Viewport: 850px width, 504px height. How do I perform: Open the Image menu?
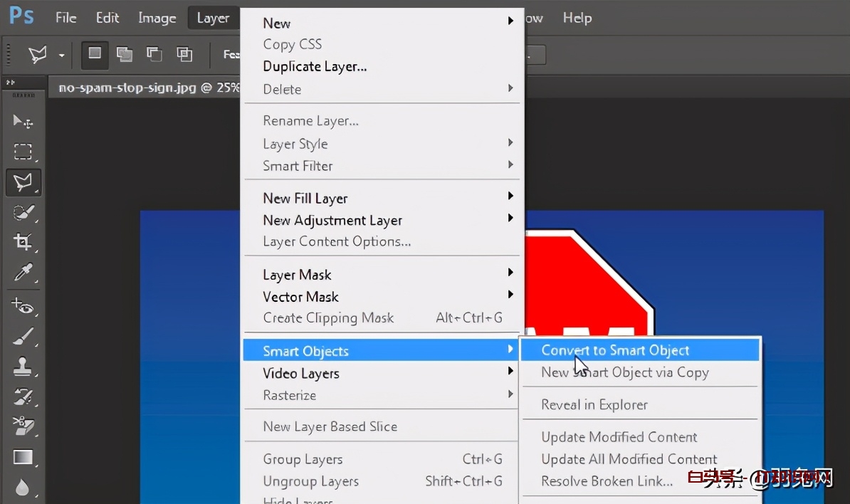(157, 18)
